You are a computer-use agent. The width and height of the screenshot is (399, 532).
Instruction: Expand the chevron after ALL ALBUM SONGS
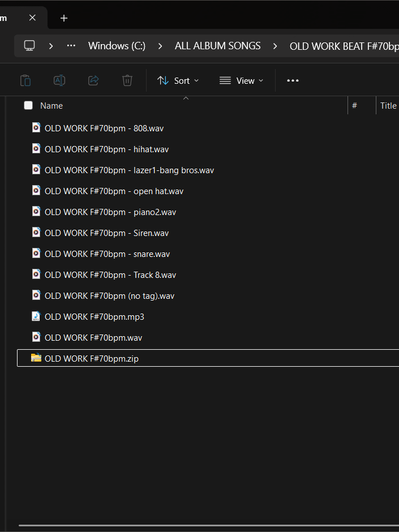pos(275,46)
